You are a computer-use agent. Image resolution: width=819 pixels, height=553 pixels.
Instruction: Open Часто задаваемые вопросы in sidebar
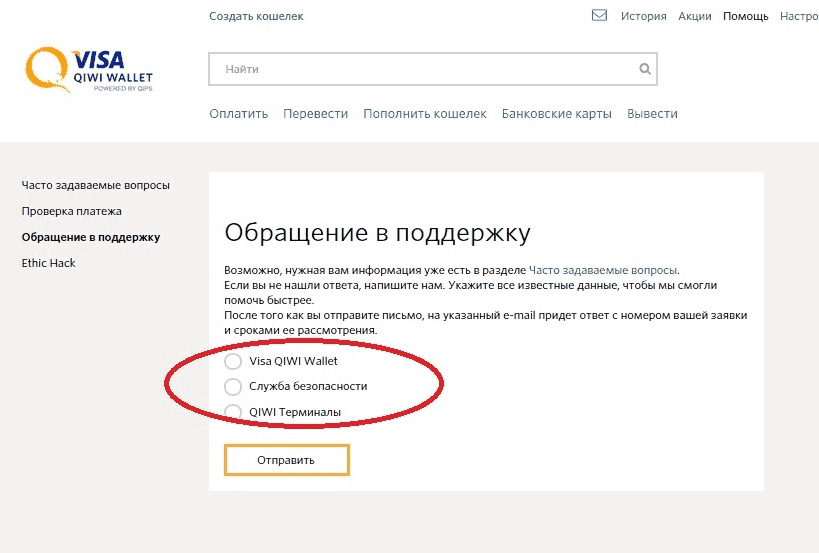[96, 185]
